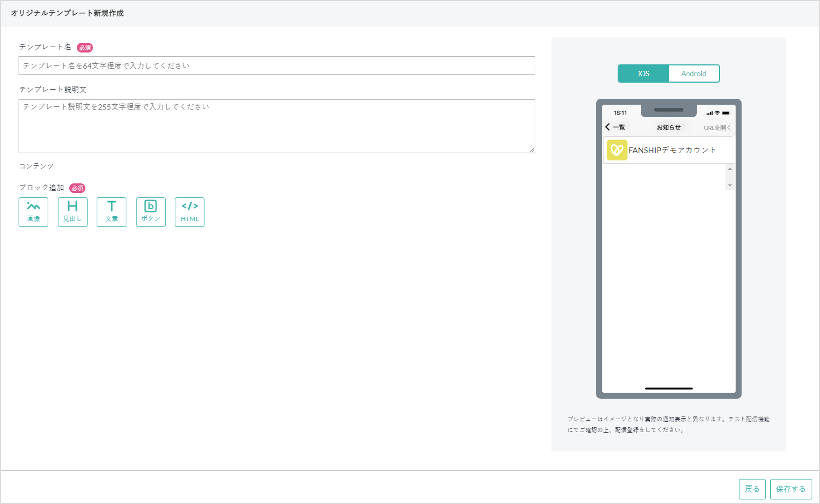Focus the テンプレート説明文 textarea

coord(277,126)
